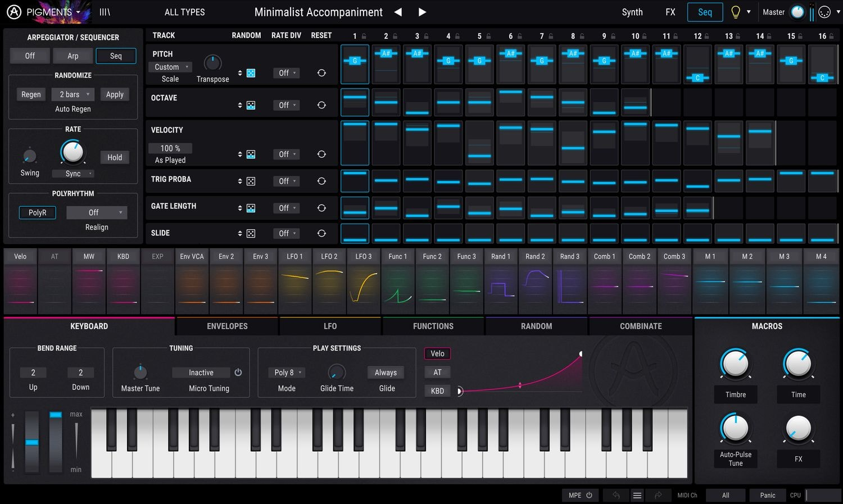This screenshot has height=504, width=843.
Task: Reset the Trig Proba track
Action: tap(321, 181)
